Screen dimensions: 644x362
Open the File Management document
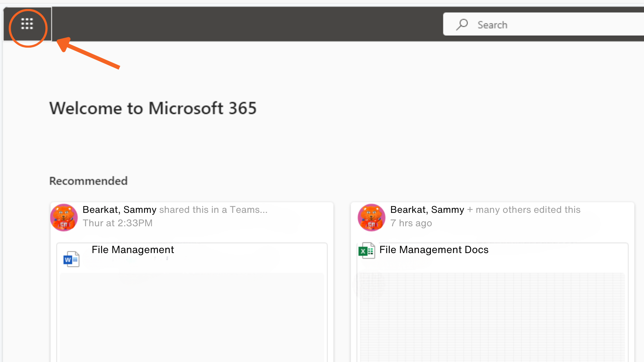pos(133,250)
